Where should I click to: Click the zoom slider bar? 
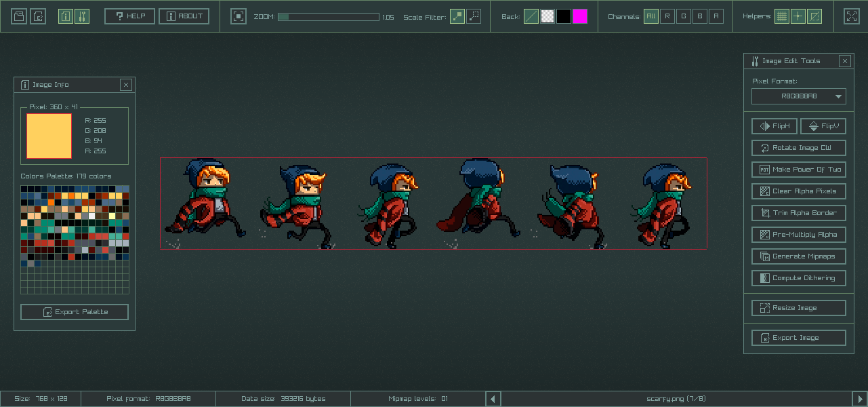(328, 17)
